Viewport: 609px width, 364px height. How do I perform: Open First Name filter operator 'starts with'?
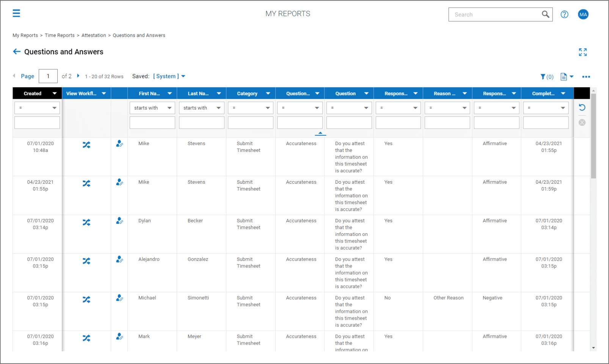click(x=152, y=108)
